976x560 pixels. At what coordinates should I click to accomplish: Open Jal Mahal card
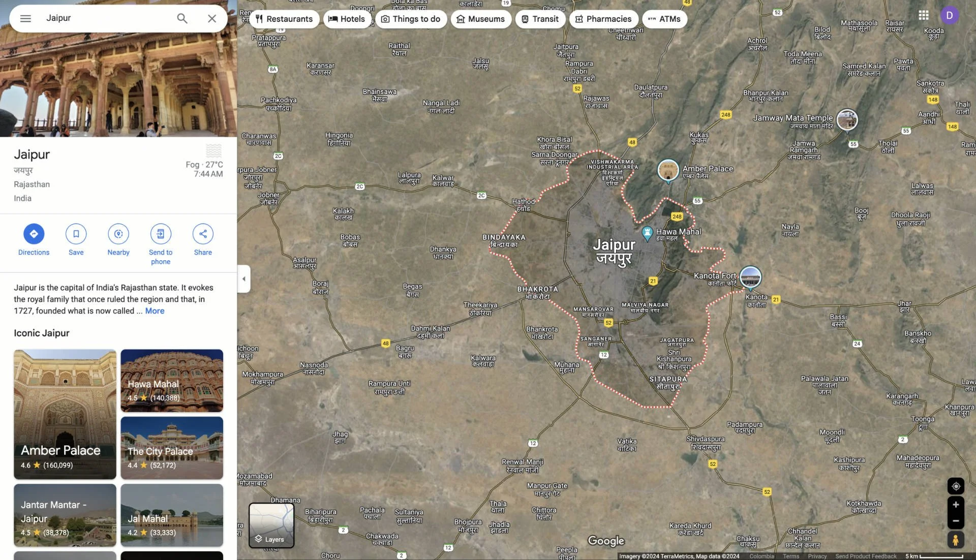172,515
